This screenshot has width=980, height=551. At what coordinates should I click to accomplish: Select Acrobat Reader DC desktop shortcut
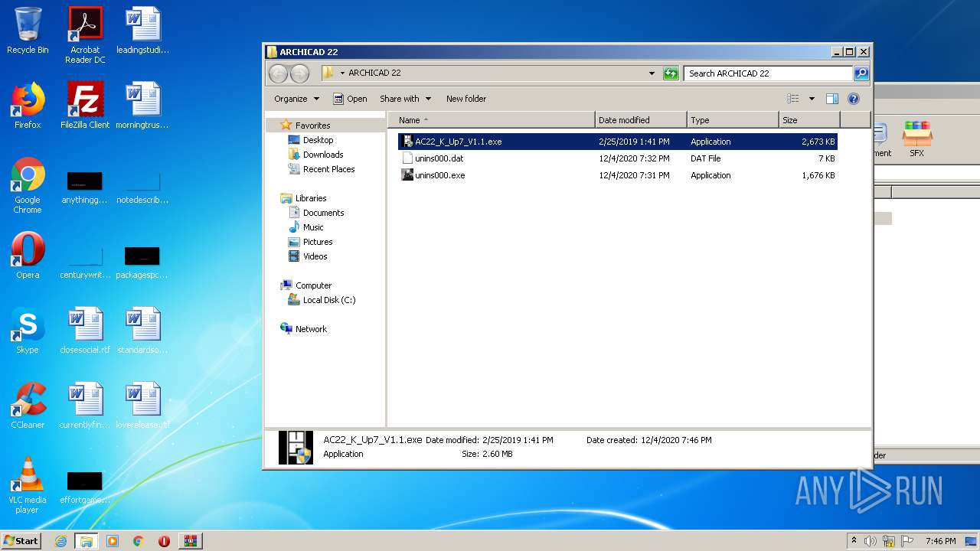coord(85,35)
